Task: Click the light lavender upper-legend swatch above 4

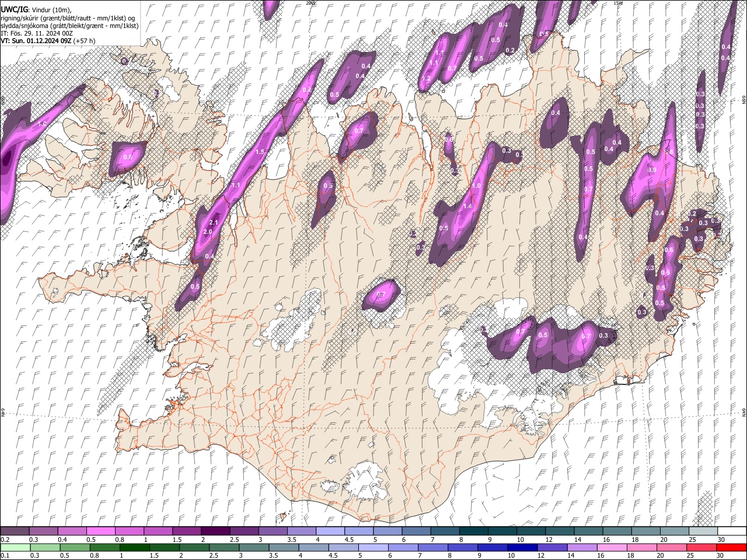Action: [330, 531]
